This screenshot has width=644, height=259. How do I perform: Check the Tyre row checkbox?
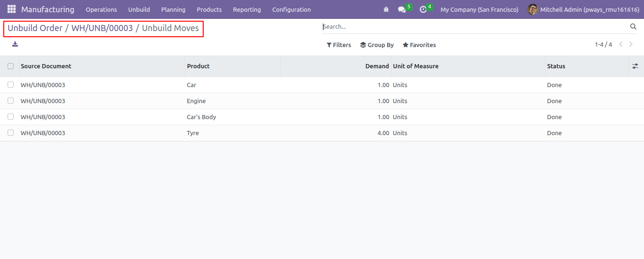(x=10, y=133)
